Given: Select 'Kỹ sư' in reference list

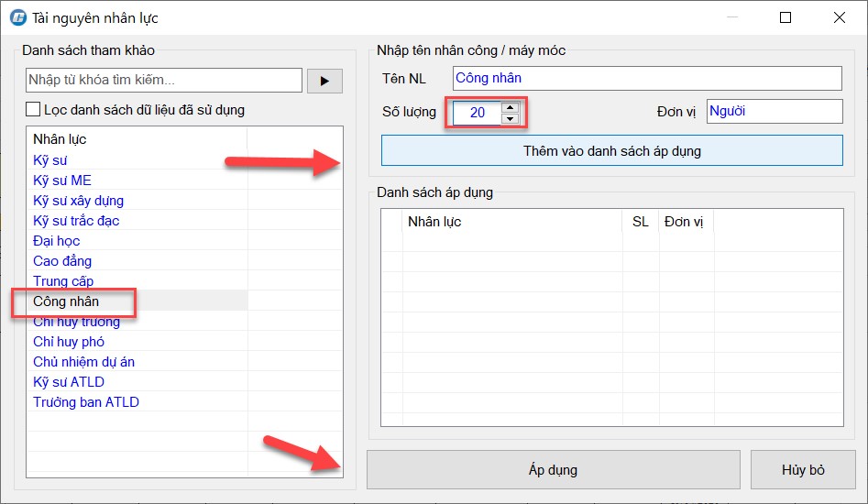Looking at the screenshot, I should click(50, 160).
